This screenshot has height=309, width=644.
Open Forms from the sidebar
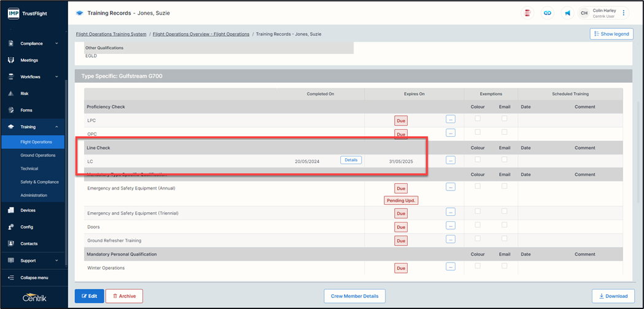(26, 110)
